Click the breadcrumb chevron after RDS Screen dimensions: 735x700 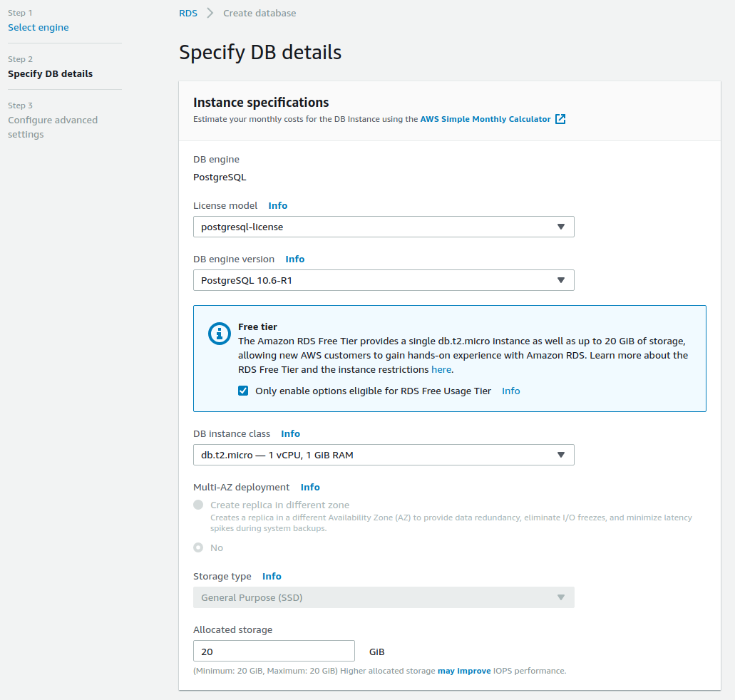point(210,13)
